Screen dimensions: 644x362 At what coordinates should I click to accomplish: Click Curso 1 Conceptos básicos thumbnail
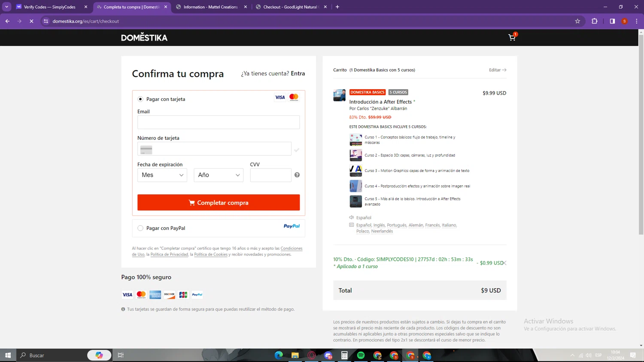[355, 140]
